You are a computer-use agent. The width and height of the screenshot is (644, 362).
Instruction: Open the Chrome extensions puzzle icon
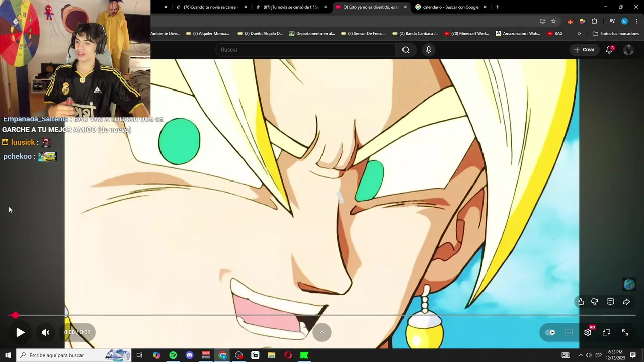coord(595,21)
